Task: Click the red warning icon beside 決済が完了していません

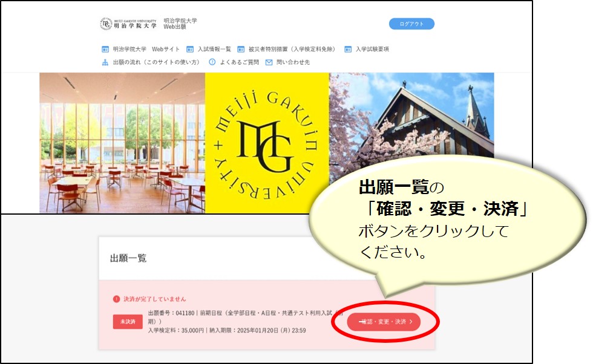Action: click(116, 299)
